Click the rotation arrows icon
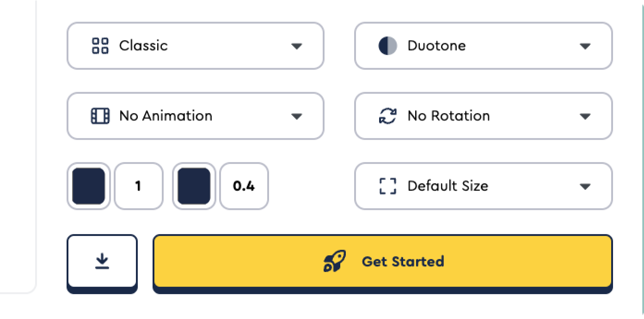 (387, 116)
